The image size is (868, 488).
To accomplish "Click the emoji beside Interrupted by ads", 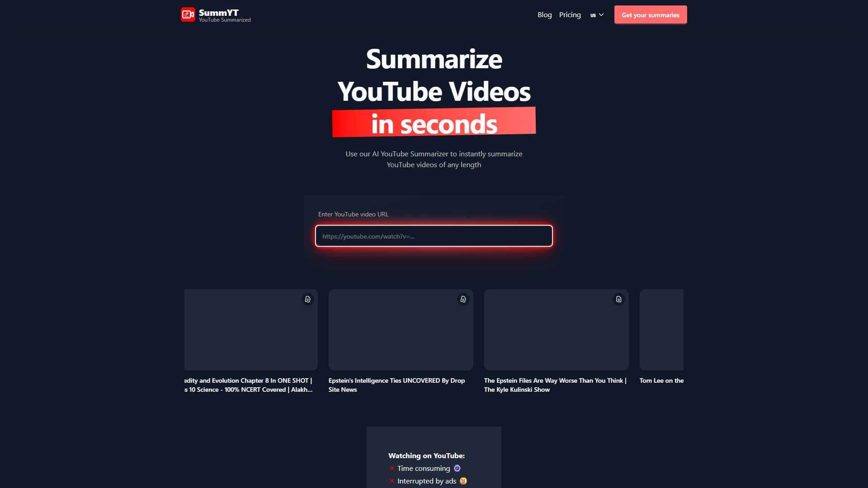I will coord(463,481).
